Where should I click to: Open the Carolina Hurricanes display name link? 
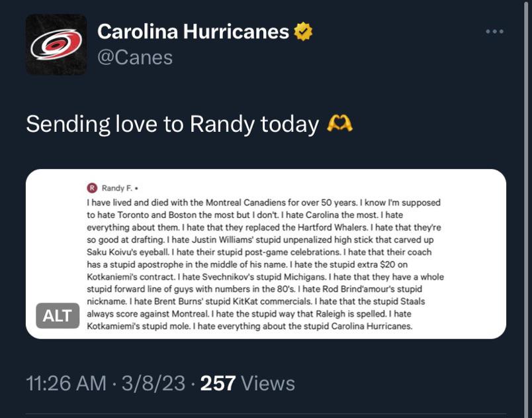193,31
